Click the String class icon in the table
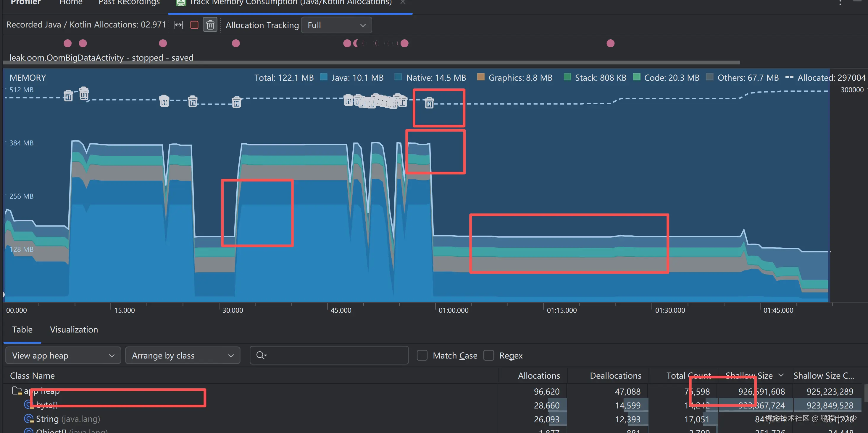Viewport: 868px width, 433px height. (29, 419)
